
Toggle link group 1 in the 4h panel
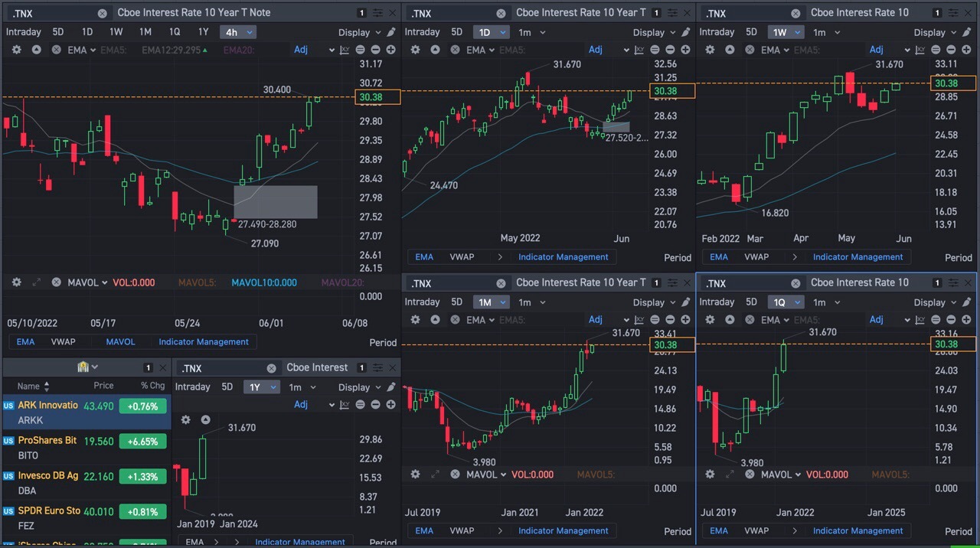[362, 13]
